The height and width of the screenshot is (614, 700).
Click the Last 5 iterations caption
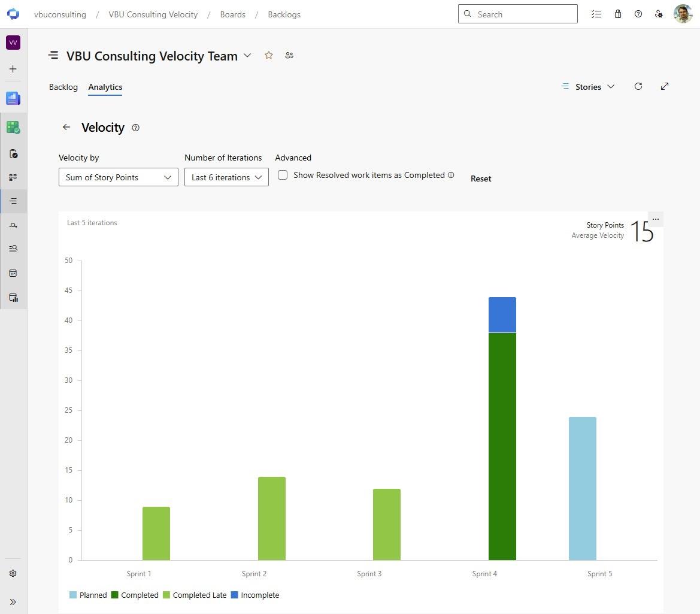tap(92, 223)
